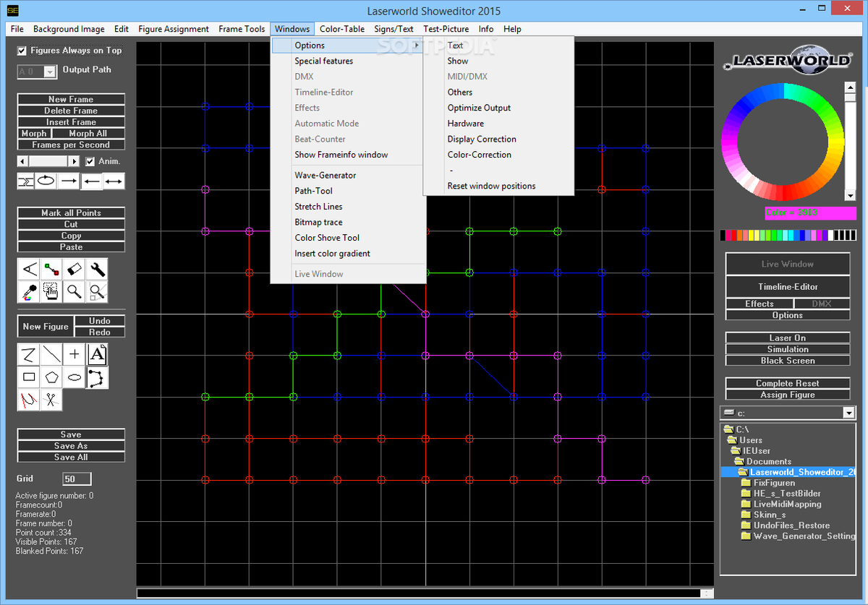Click the SE application icon in title bar
Viewport: 868px width, 605px height.
coord(12,11)
